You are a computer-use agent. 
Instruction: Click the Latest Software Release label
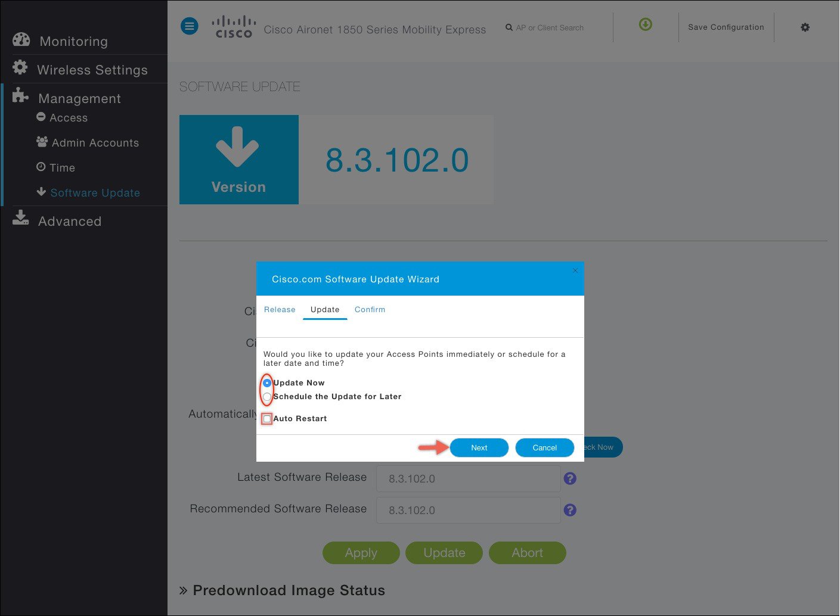click(302, 477)
